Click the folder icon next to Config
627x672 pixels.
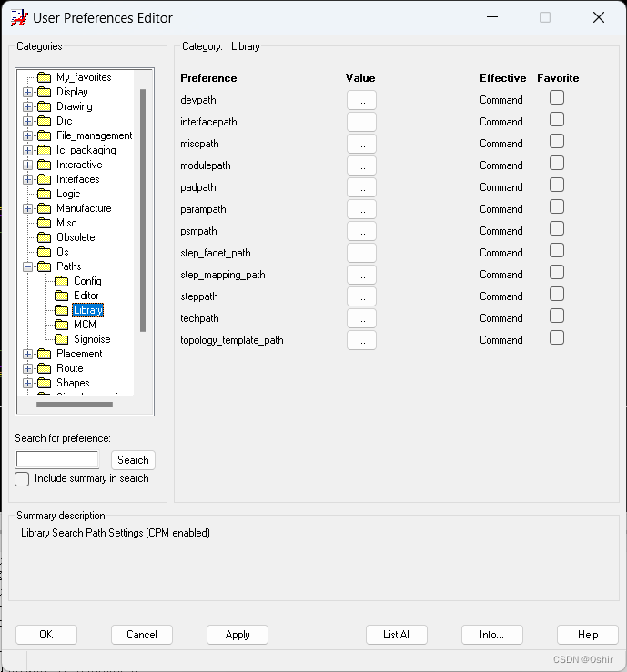pos(62,281)
